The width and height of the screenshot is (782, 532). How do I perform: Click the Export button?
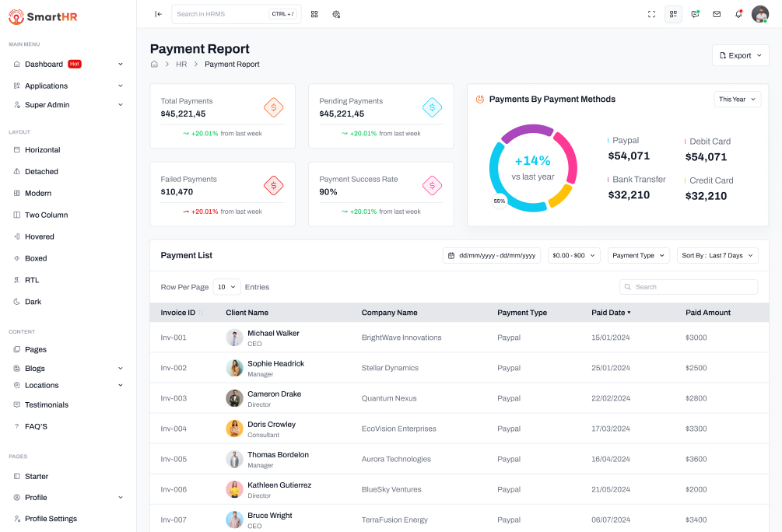(740, 55)
